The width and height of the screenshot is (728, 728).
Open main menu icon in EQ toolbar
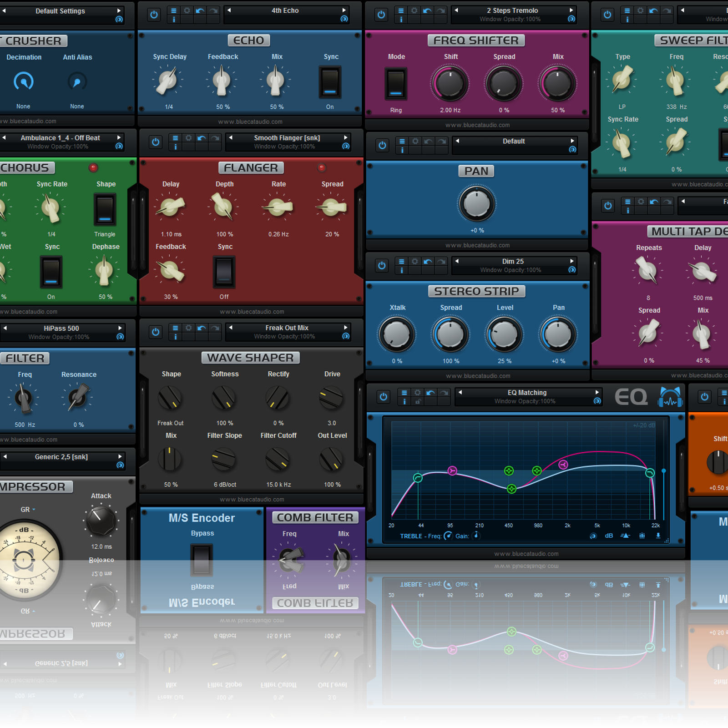[404, 393]
